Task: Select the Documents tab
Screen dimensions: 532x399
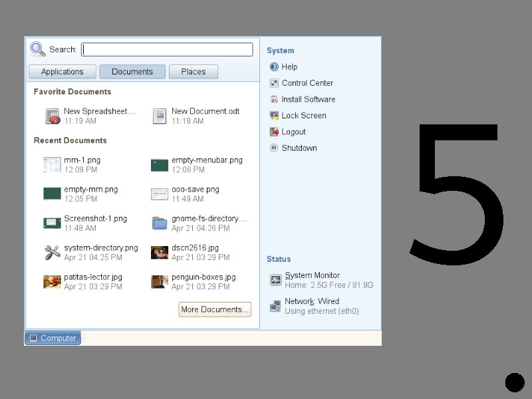Action: pyautogui.click(x=132, y=72)
